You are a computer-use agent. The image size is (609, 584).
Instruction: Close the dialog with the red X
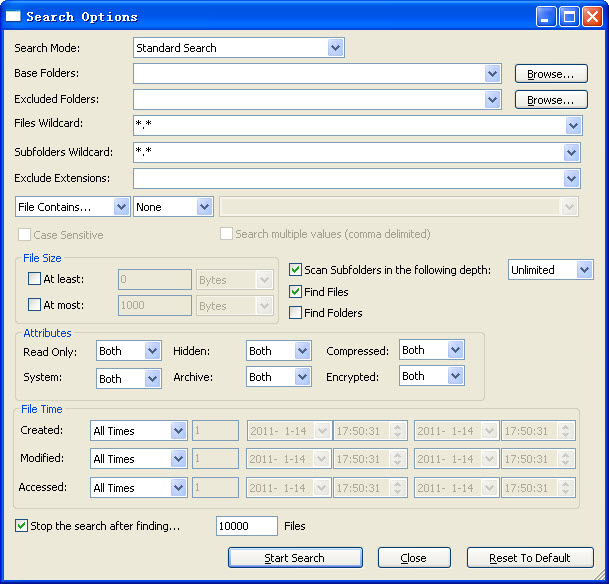(591, 16)
